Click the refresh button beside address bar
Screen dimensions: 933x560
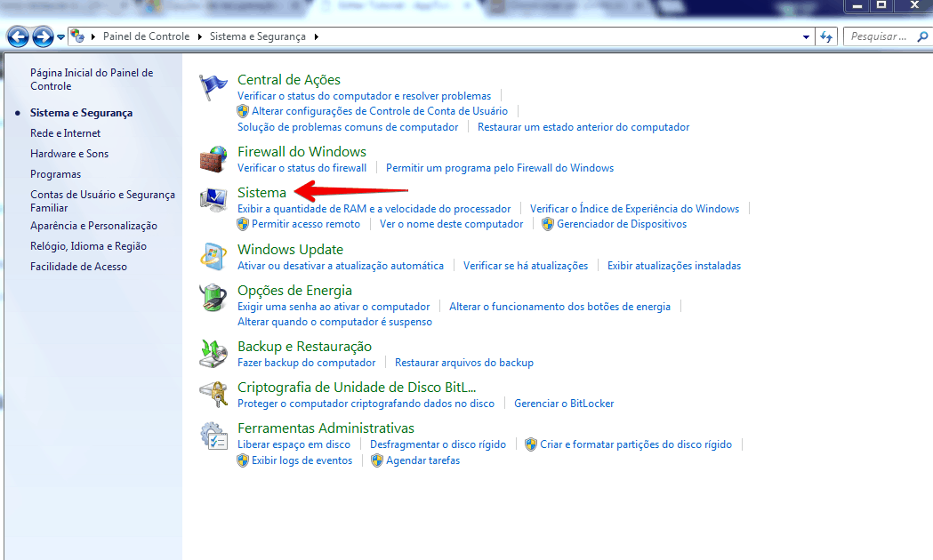826,36
